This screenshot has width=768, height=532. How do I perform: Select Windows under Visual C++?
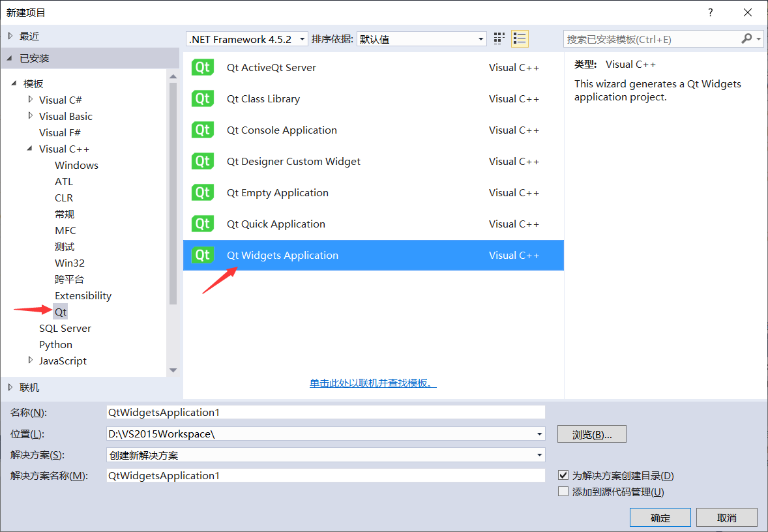76,165
